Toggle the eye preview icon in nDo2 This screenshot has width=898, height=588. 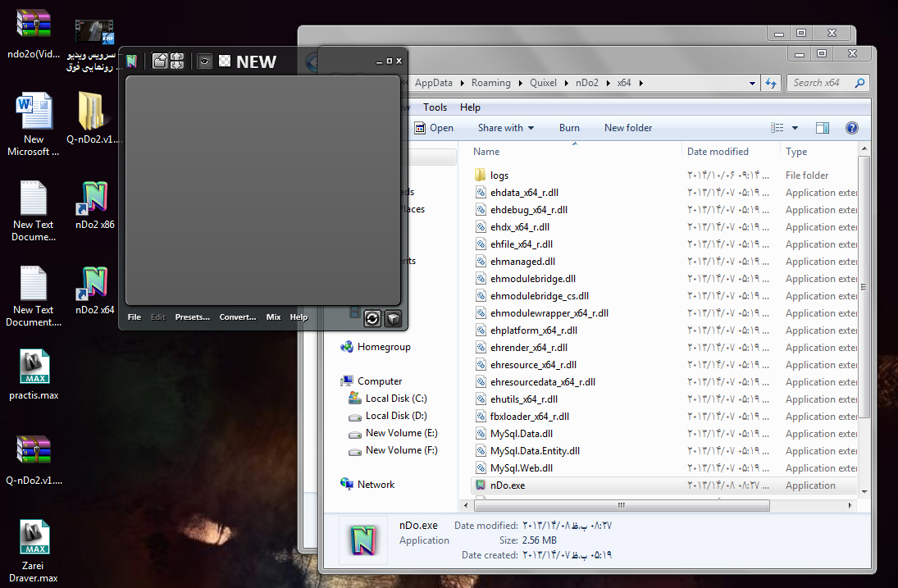point(204,62)
